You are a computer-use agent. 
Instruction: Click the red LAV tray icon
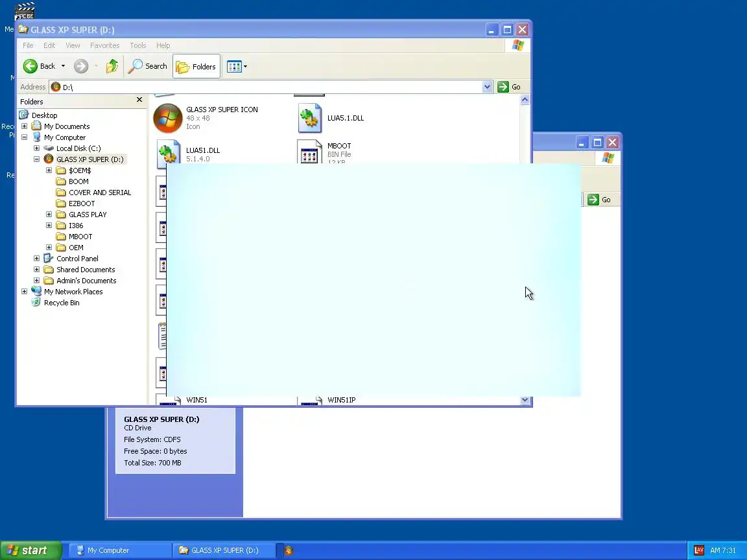tap(699, 550)
